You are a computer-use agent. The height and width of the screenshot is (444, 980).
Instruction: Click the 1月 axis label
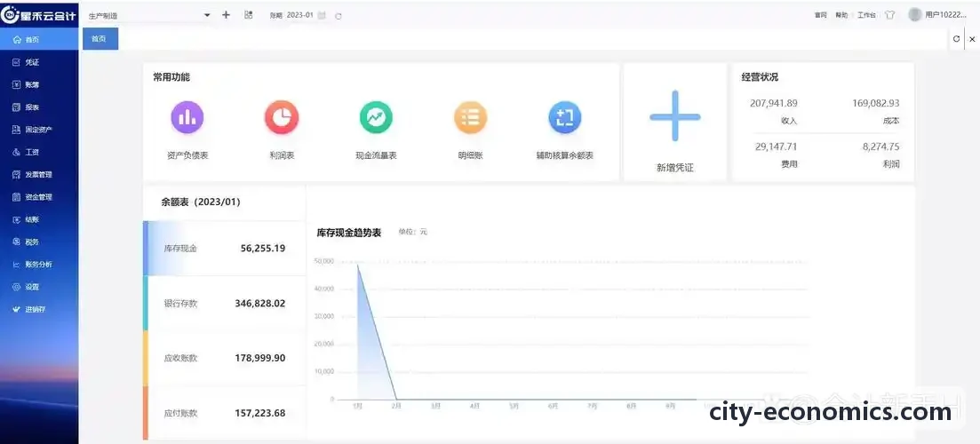(357, 406)
